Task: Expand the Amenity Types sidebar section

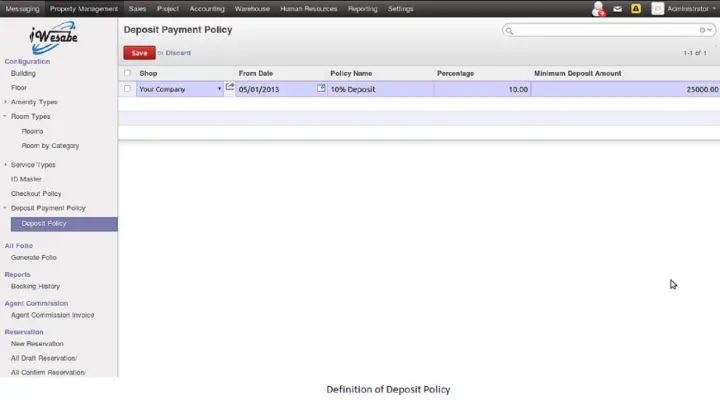Action: 5,102
